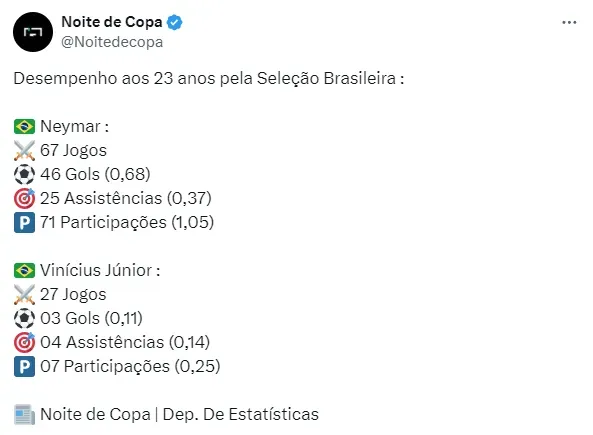Click the blue verified badge
593x435 pixels.
point(174,22)
